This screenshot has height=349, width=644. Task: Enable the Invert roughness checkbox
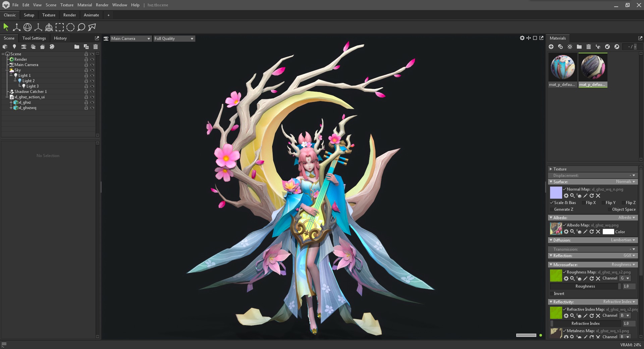coord(551,294)
